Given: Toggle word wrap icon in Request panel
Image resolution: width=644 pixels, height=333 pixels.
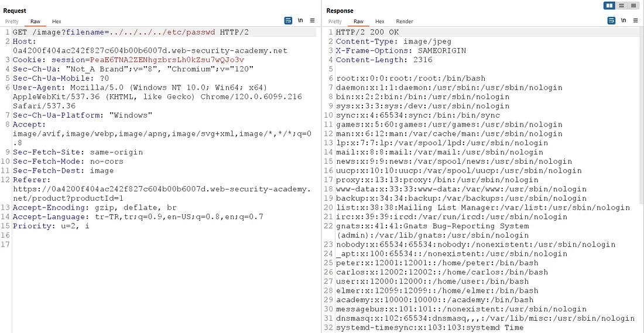Looking at the screenshot, I should (x=288, y=20).
